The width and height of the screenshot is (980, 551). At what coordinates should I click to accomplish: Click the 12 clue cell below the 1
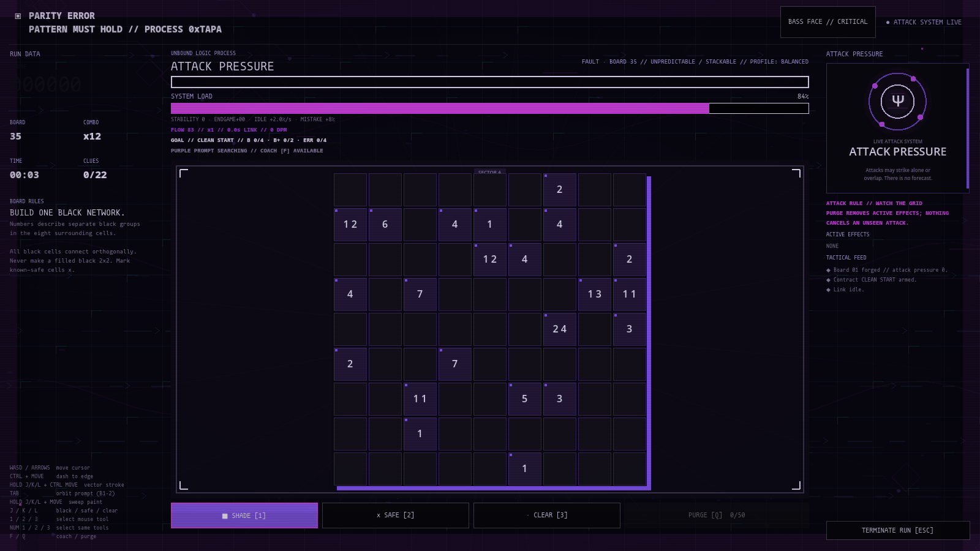tap(490, 260)
